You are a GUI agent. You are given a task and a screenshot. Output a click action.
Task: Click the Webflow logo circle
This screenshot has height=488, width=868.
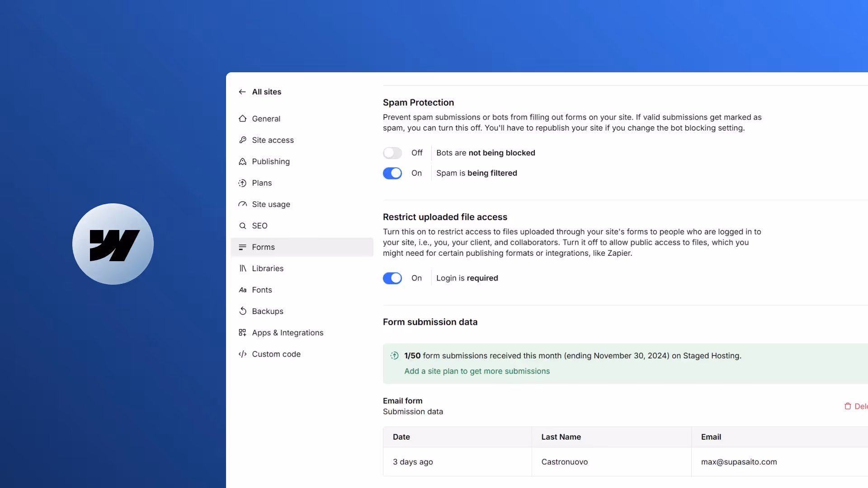point(113,244)
